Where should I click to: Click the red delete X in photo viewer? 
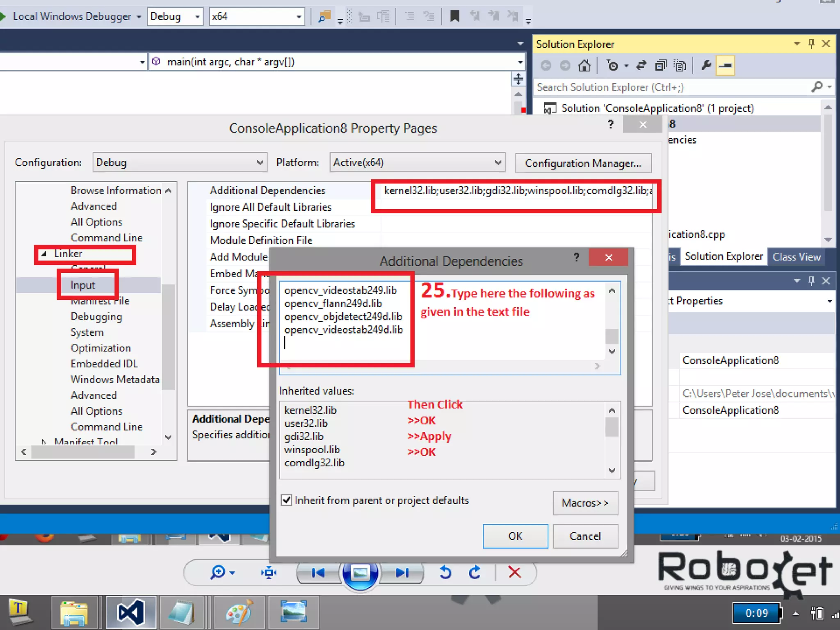[x=514, y=572]
